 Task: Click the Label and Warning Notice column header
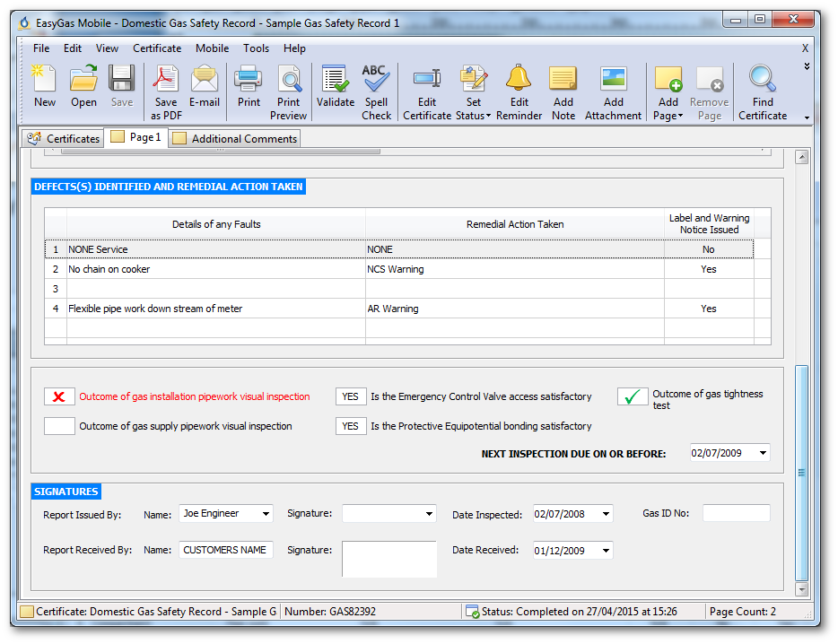pos(709,224)
